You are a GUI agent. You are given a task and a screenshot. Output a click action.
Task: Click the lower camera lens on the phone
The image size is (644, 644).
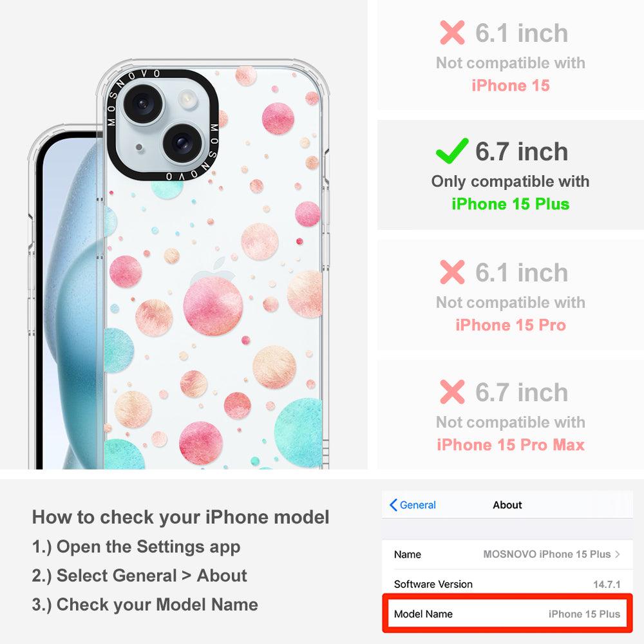coord(182,143)
